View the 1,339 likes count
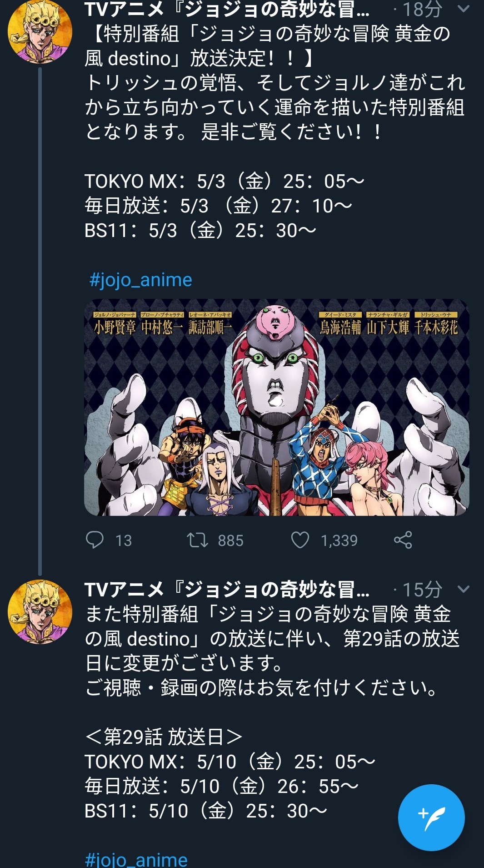Screen dimensions: 484x868 pos(339,540)
